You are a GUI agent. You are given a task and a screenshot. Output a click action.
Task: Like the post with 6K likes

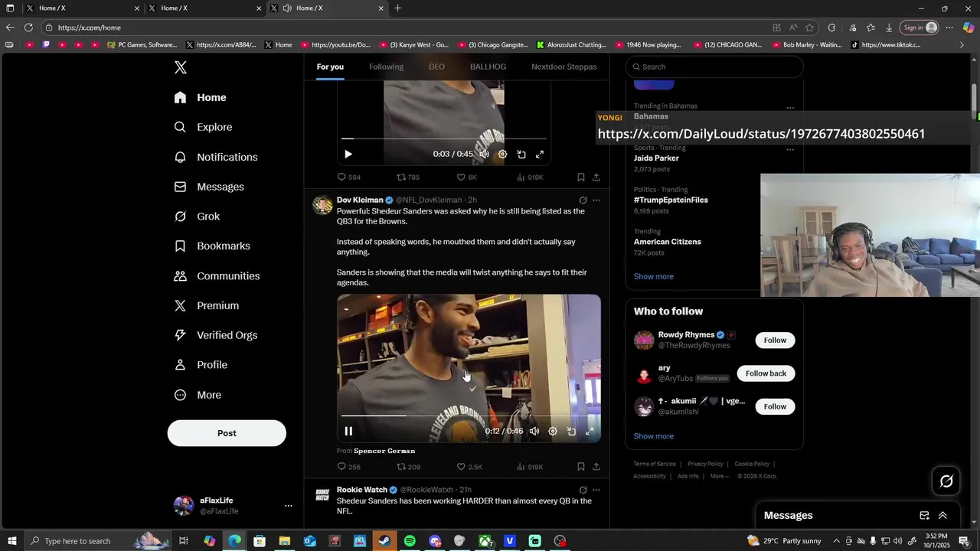click(x=466, y=177)
